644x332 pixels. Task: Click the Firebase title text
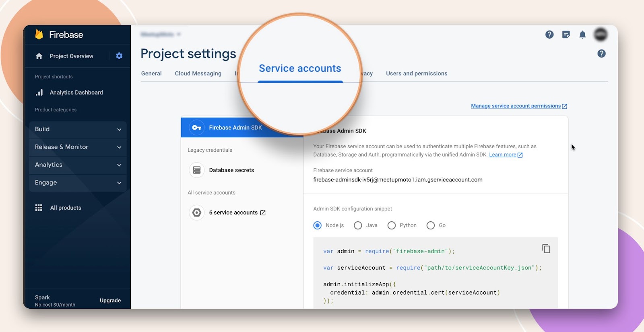[66, 35]
